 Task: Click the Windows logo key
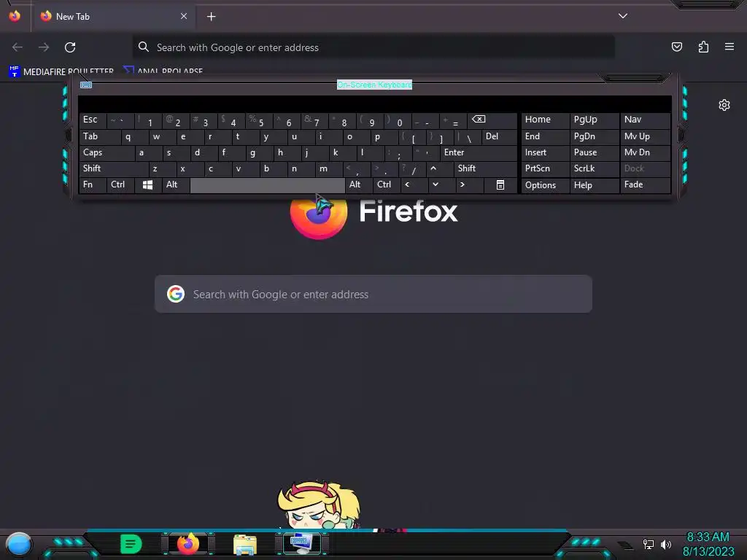[147, 184]
